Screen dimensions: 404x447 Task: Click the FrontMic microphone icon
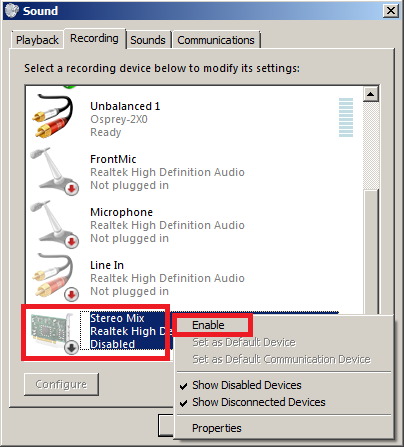[x=54, y=171]
